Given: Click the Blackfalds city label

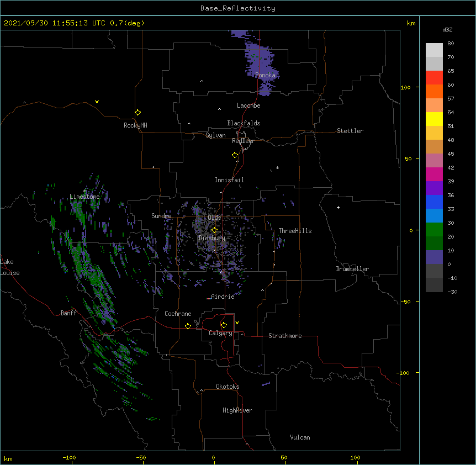Looking at the screenshot, I should click(x=244, y=123).
